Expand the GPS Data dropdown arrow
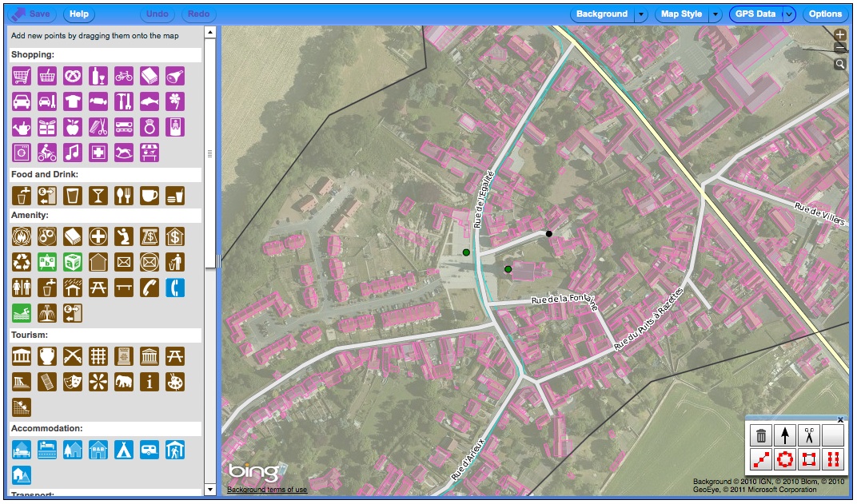Image resolution: width=857 pixels, height=504 pixels. pos(789,14)
